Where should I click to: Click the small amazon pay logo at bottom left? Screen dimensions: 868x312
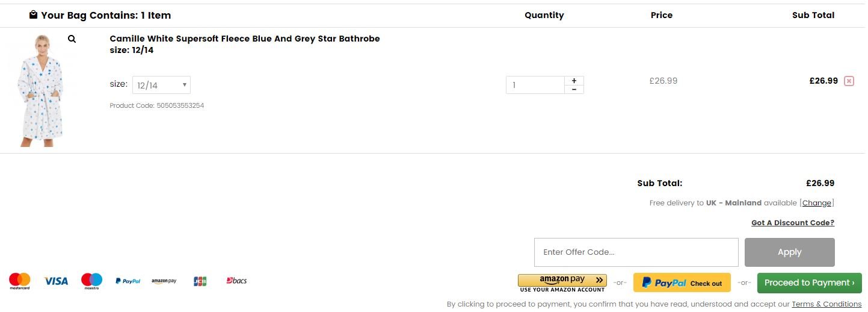pos(164,281)
